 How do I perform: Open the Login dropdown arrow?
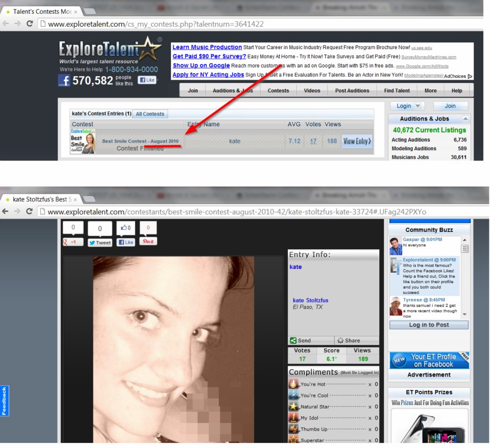[418, 106]
